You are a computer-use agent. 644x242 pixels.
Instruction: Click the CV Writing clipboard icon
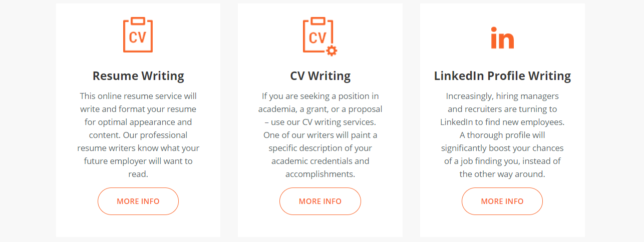[317, 36]
